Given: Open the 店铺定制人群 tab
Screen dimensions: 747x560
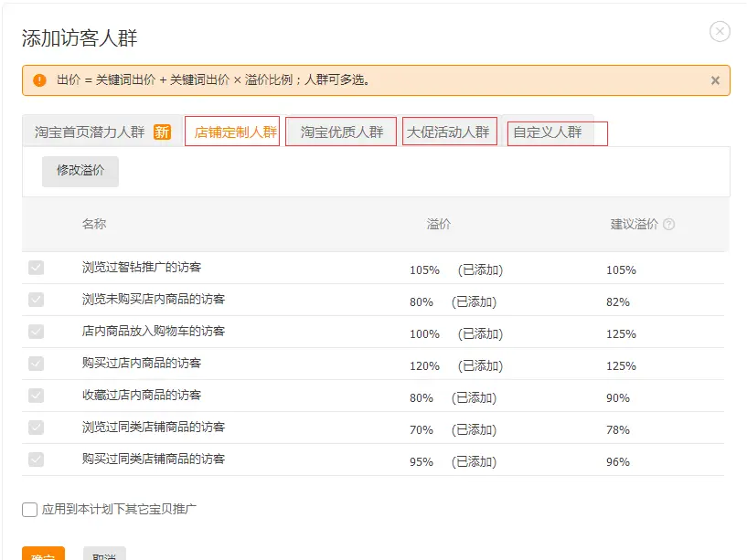Looking at the screenshot, I should pos(234,132).
